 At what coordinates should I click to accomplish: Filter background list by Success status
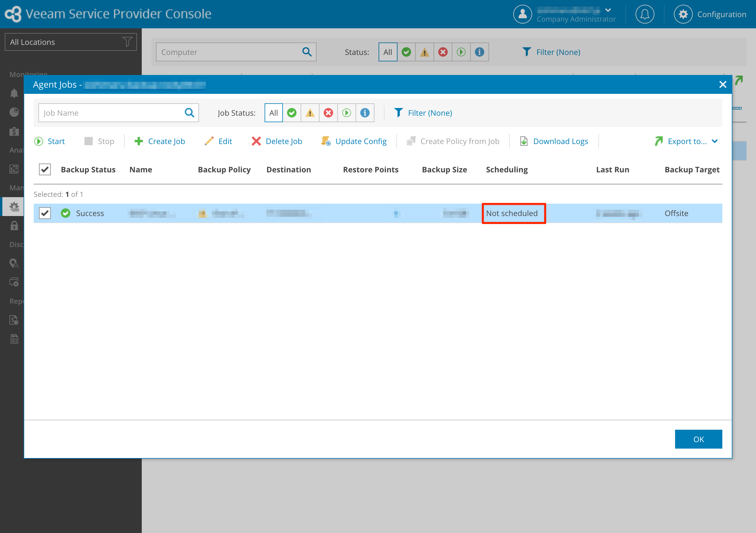coord(406,52)
